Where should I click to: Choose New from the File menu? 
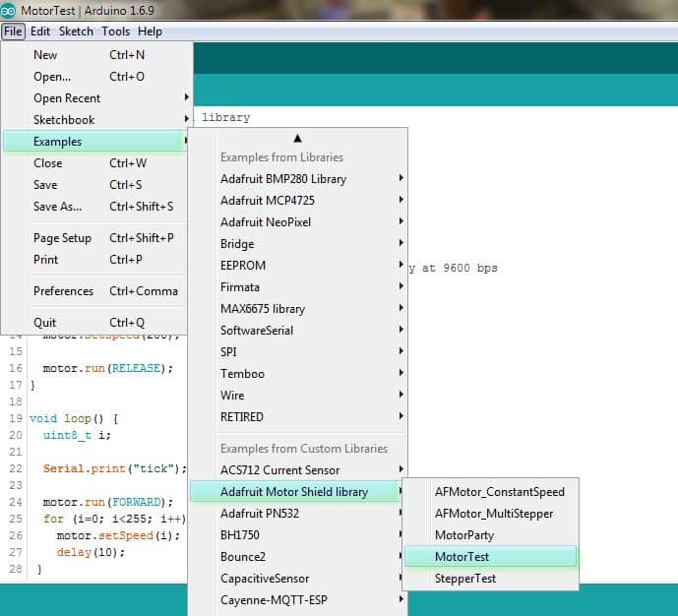pos(96,55)
